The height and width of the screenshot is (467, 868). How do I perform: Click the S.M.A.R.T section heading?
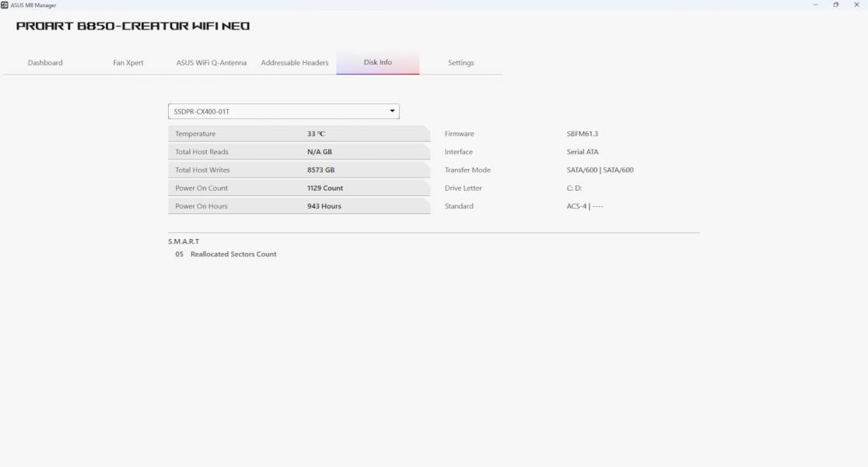click(184, 241)
